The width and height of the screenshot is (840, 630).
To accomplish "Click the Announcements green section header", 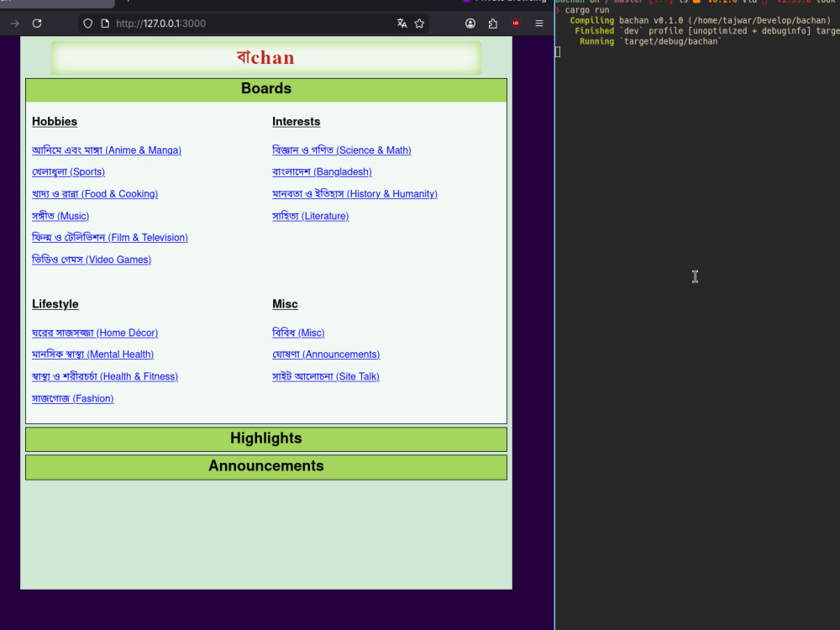I will point(266,466).
